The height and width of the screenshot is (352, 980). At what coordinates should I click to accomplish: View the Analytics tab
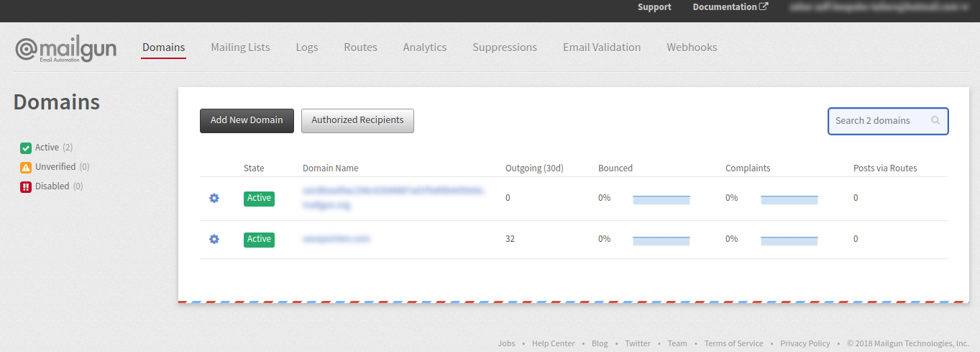pyautogui.click(x=425, y=48)
